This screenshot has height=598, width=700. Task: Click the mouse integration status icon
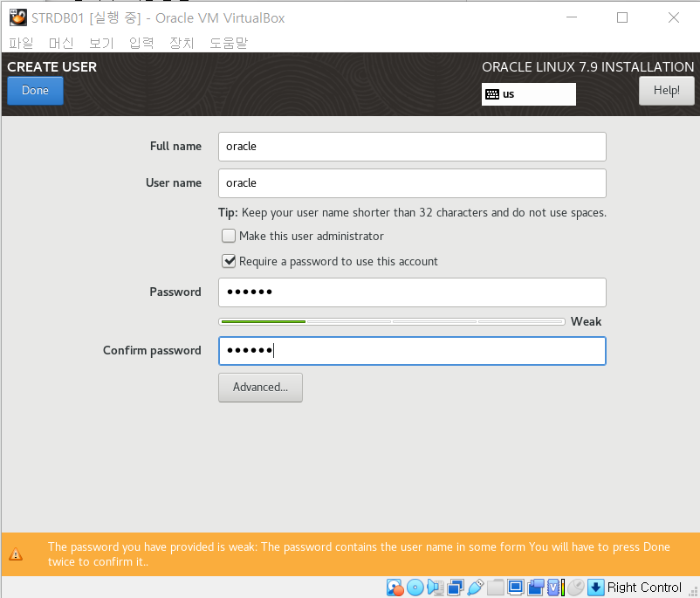tap(576, 588)
